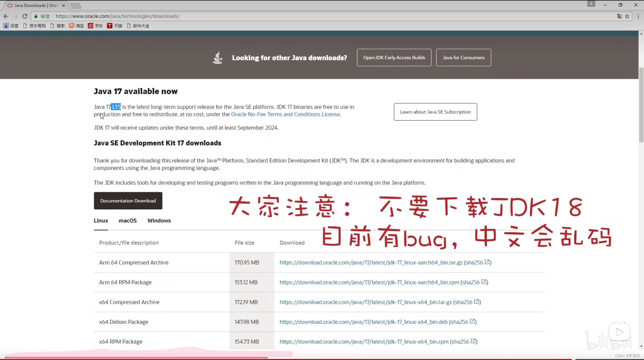The width and height of the screenshot is (644, 360).
Task: Switch to the Windows download tab
Action: coord(159,220)
